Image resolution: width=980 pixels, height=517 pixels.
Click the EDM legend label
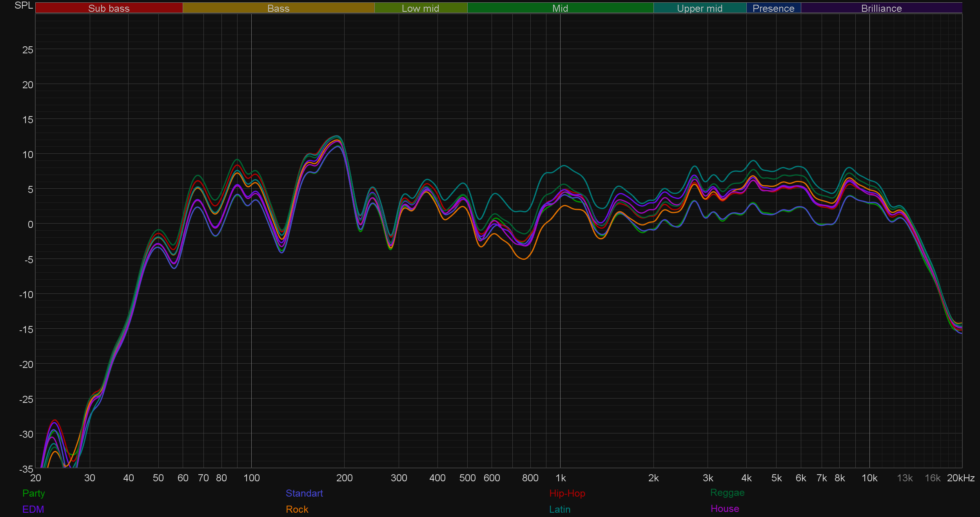pyautogui.click(x=33, y=509)
